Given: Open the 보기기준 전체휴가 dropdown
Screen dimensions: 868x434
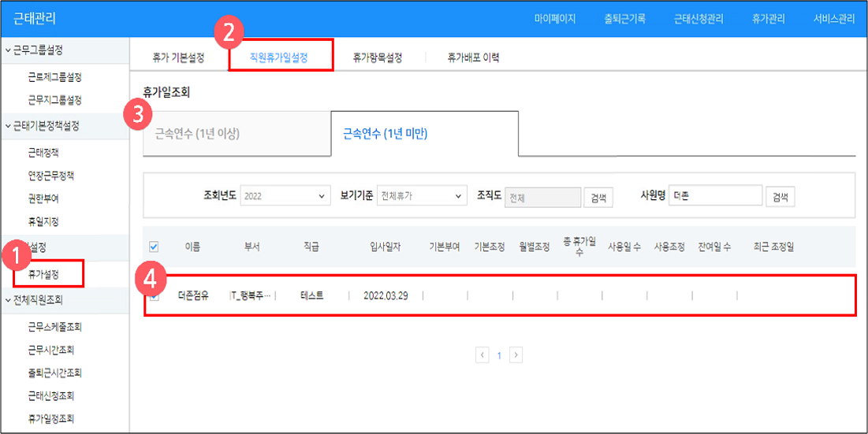Looking at the screenshot, I should 422,196.
